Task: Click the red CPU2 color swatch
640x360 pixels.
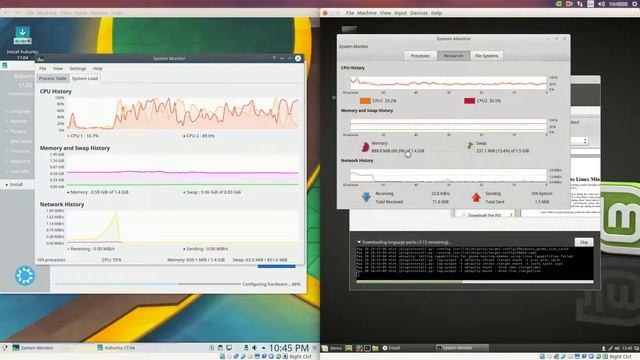Action: 469,100
